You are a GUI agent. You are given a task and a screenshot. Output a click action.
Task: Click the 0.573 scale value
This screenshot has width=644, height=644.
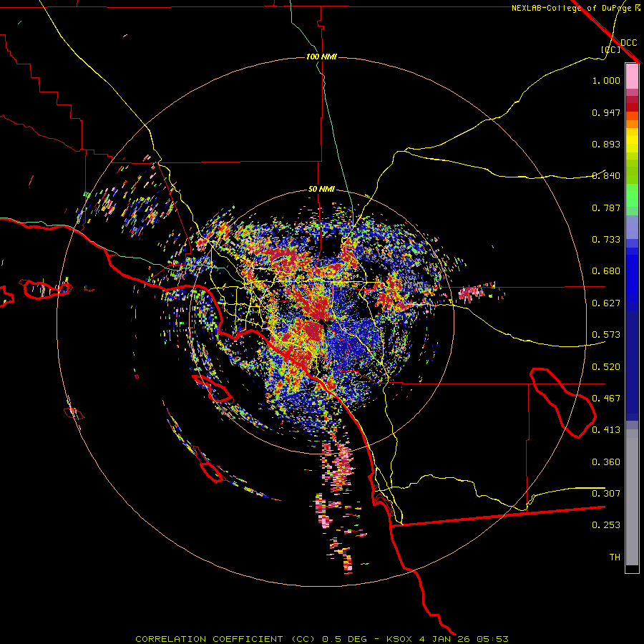coord(606,335)
